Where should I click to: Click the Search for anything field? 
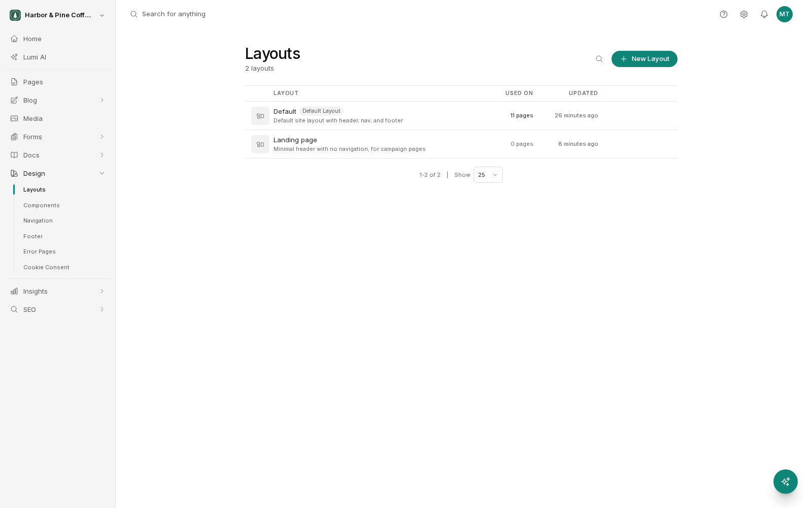(174, 14)
